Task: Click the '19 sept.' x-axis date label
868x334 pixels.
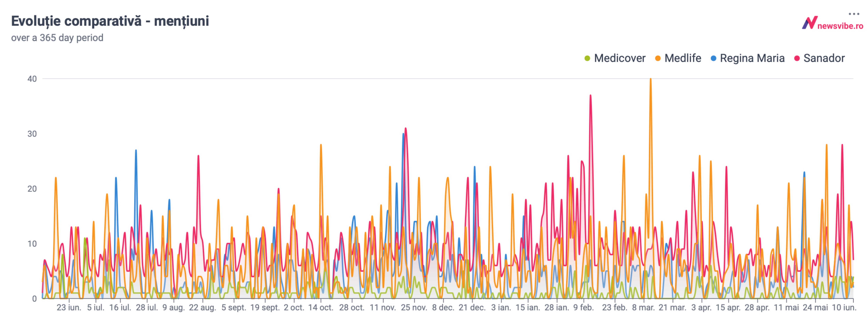Action: tap(265, 308)
